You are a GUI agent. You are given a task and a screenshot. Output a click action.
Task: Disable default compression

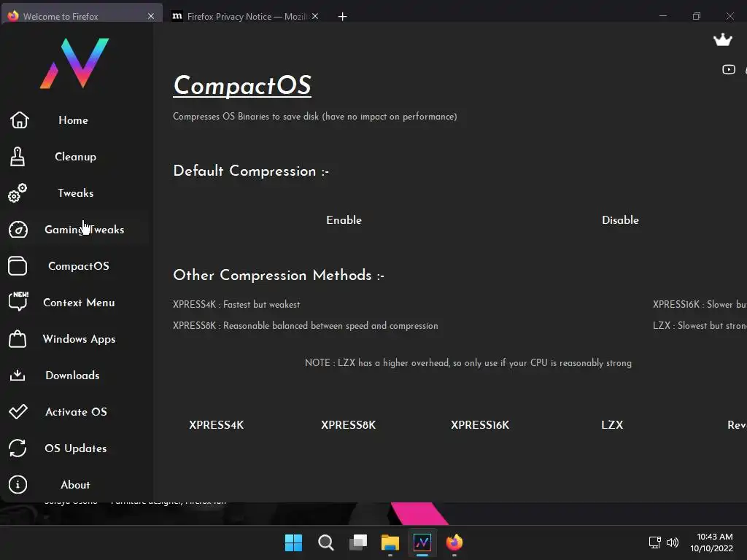pos(620,220)
